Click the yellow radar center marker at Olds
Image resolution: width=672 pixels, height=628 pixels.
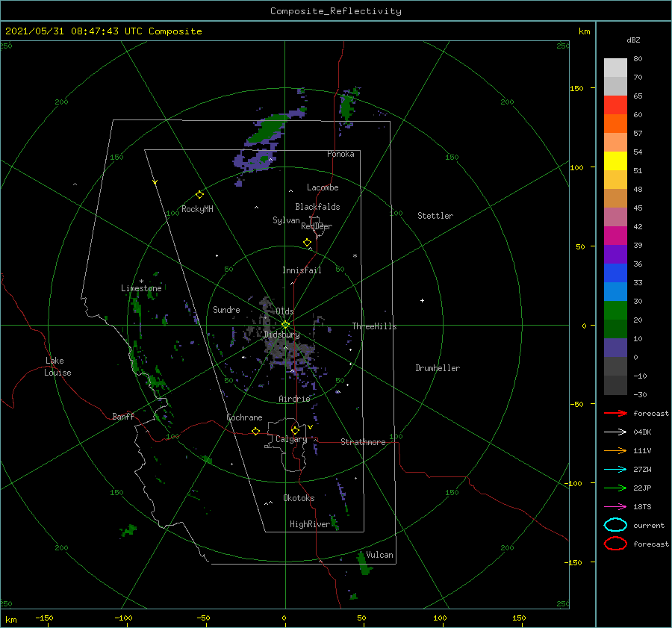coord(285,325)
